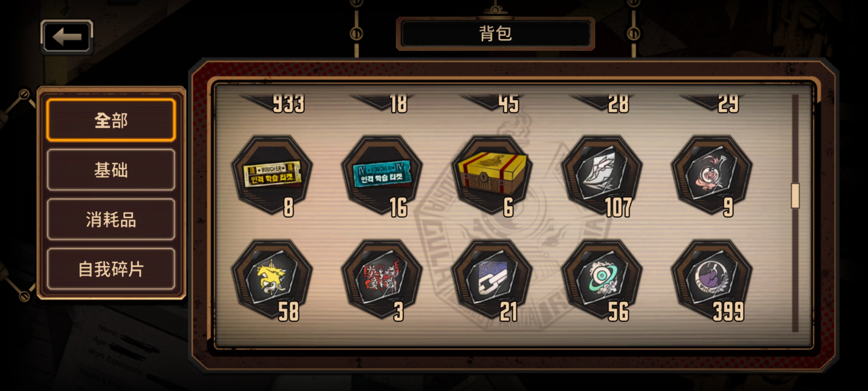Open the 消耗品 category tab
Image resolution: width=868 pixels, height=391 pixels.
point(111,219)
